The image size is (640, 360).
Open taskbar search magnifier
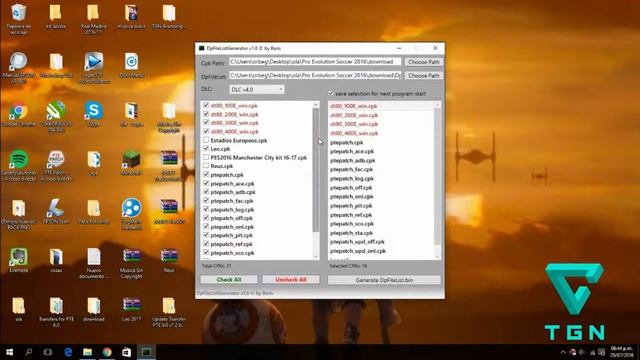(29, 352)
